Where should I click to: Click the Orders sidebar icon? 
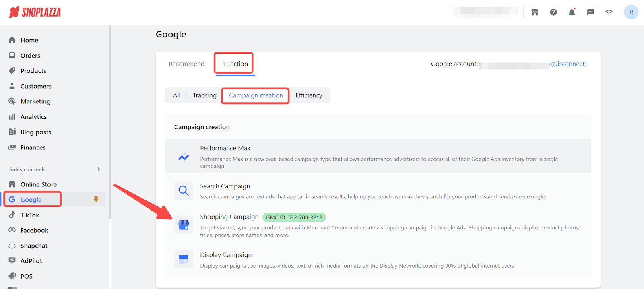(x=12, y=55)
